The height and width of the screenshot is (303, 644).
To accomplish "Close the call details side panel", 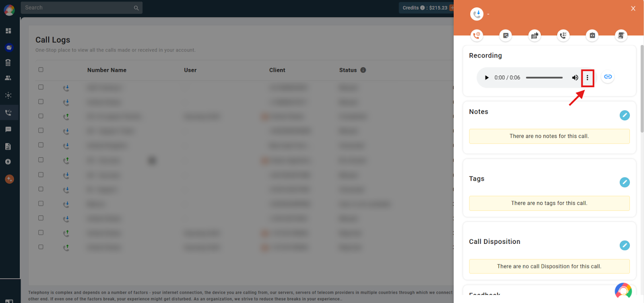I will [633, 8].
